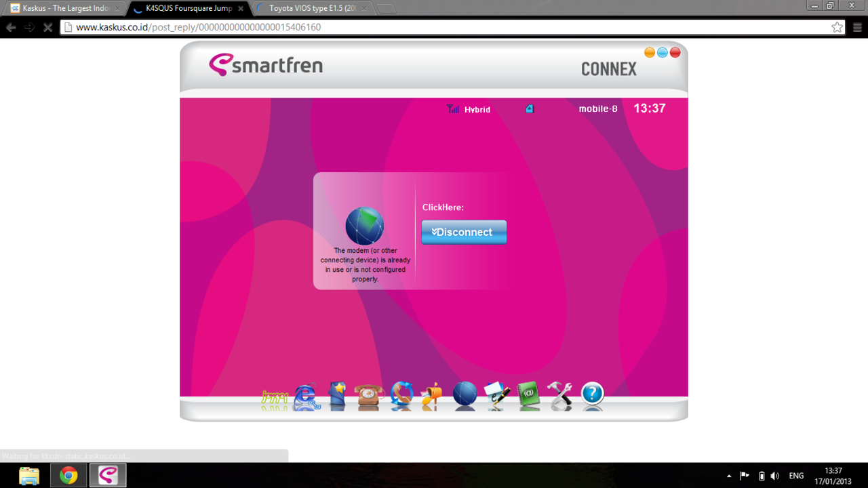Open the hammer and wrench settings icon
868x488 pixels.
560,395
